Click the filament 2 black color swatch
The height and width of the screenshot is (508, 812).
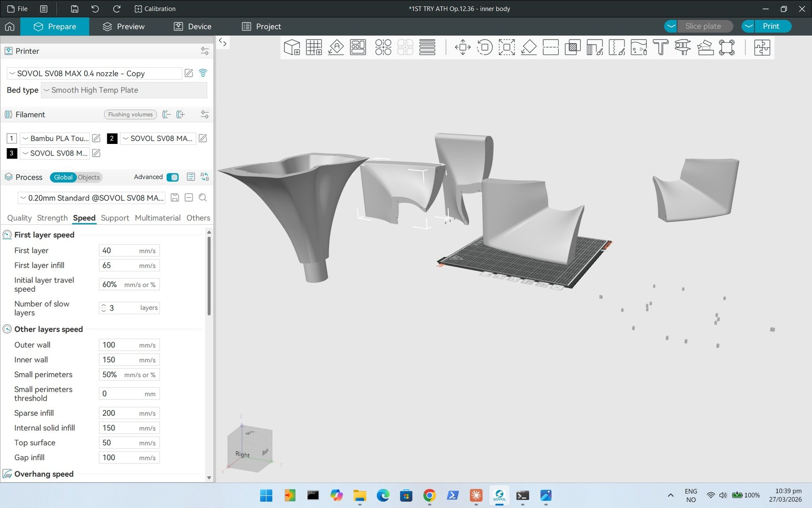(112, 138)
